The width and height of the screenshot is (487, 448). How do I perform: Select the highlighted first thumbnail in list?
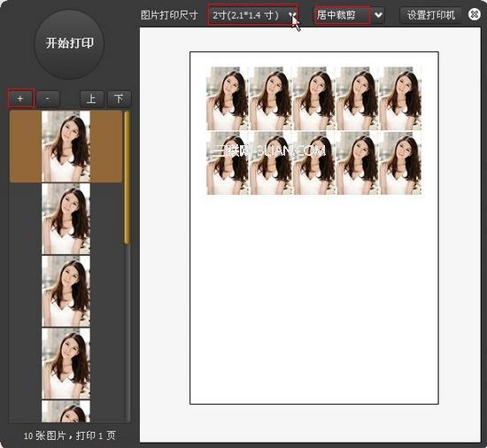(66, 146)
